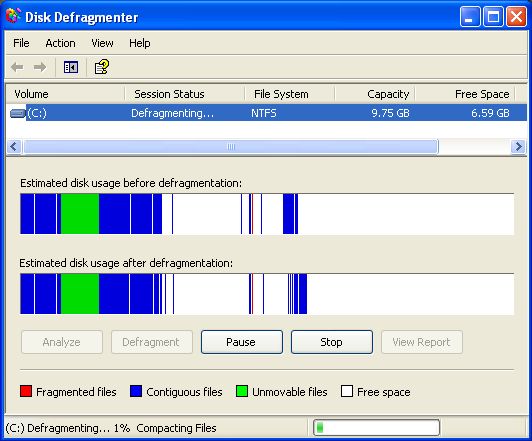Open the Help menu

click(139, 43)
